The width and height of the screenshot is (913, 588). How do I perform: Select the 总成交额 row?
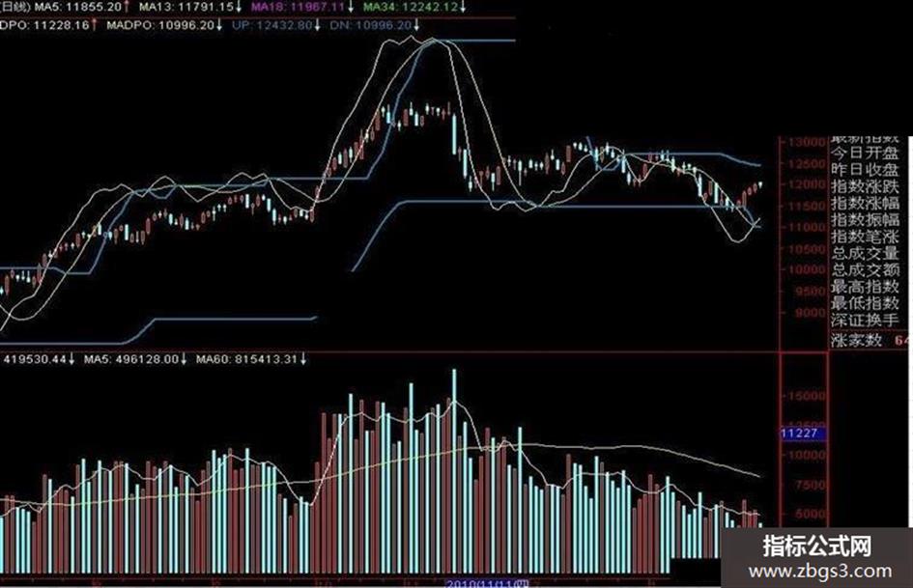click(866, 270)
